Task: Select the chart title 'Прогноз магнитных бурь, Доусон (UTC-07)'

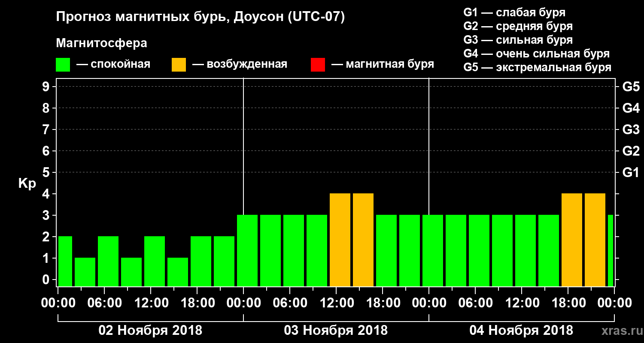Action: pyautogui.click(x=200, y=18)
